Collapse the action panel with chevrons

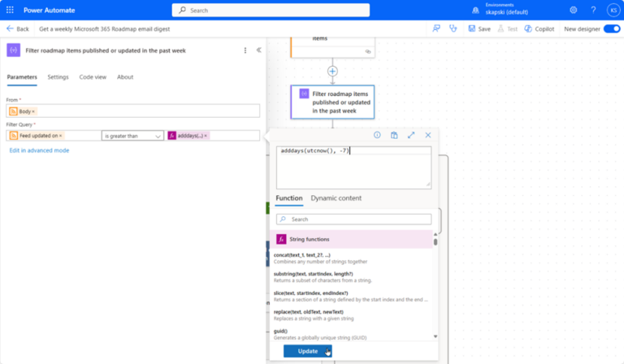point(258,50)
